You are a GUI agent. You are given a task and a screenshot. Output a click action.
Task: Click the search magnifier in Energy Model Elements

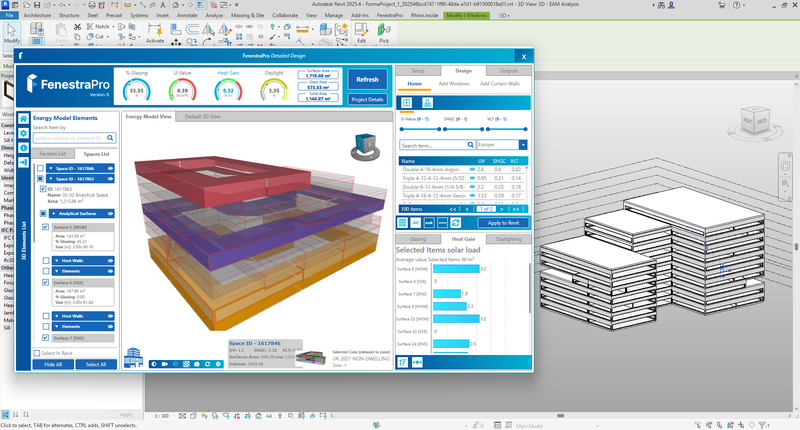pyautogui.click(x=110, y=138)
